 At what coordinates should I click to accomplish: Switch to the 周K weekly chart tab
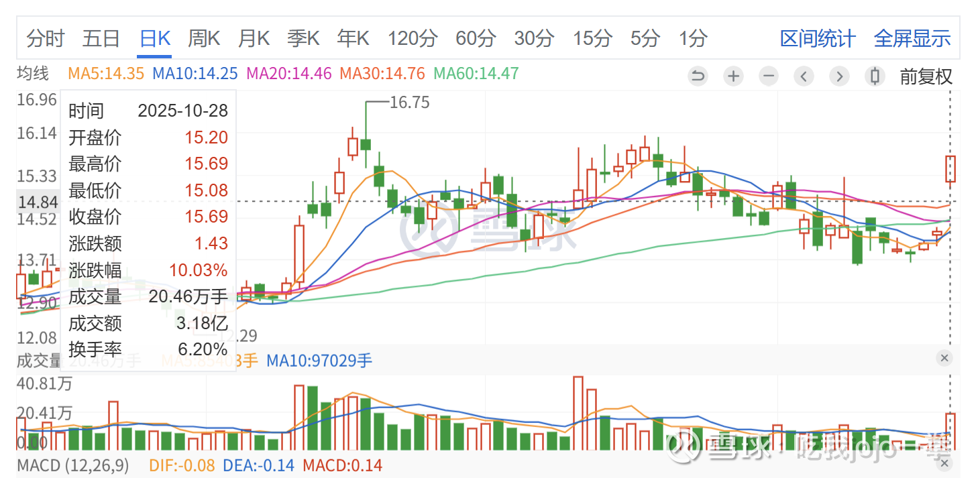(x=204, y=39)
